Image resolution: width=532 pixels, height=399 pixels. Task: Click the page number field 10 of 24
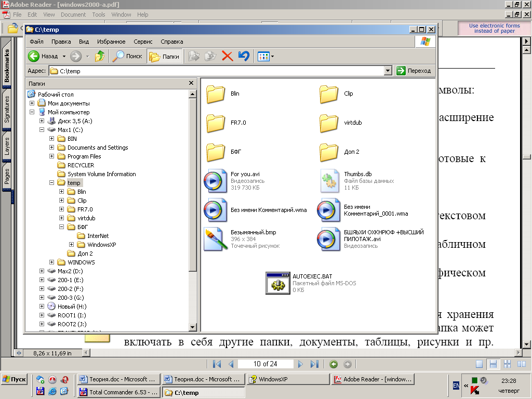[265, 364]
